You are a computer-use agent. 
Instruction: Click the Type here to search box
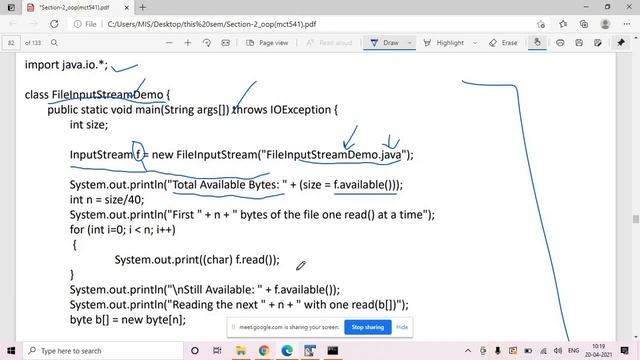point(103,351)
